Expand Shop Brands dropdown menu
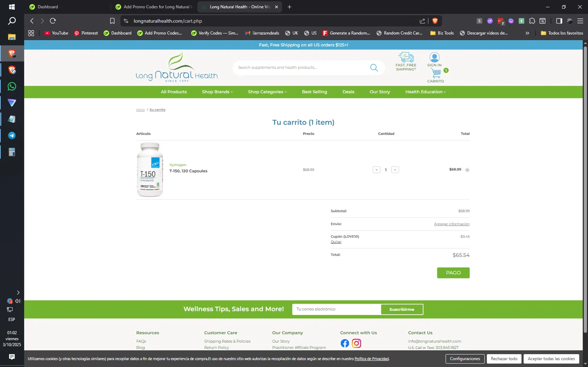 click(217, 92)
